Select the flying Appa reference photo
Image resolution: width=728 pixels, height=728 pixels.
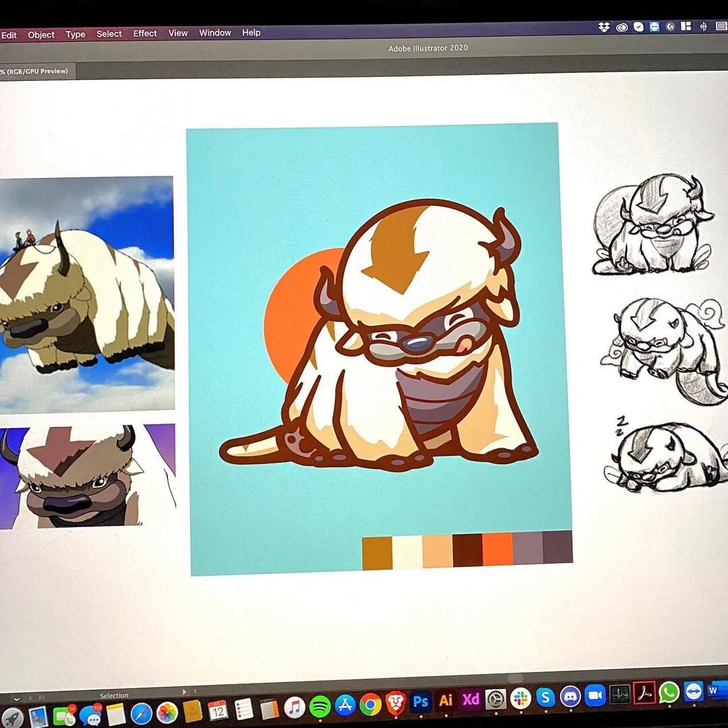coord(87,295)
